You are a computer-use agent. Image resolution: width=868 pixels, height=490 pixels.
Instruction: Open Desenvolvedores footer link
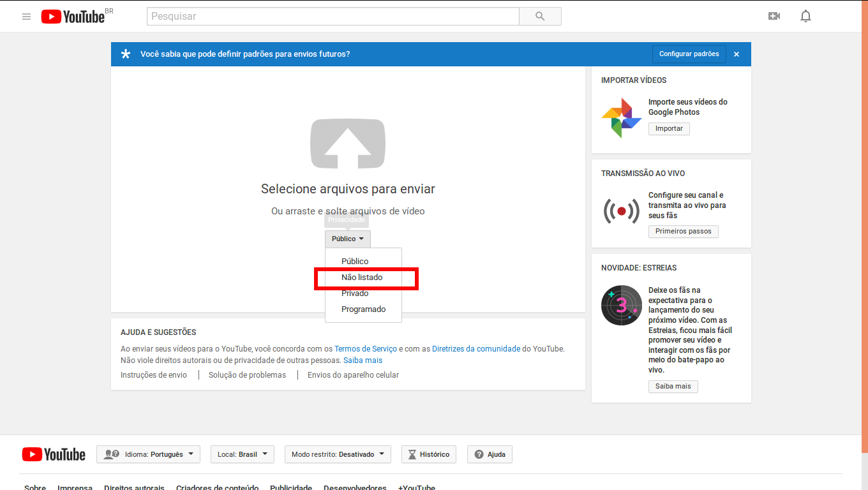(x=355, y=487)
